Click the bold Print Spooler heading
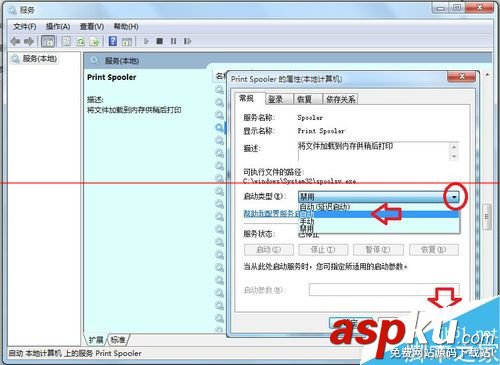This screenshot has width=500, height=365. tap(112, 77)
